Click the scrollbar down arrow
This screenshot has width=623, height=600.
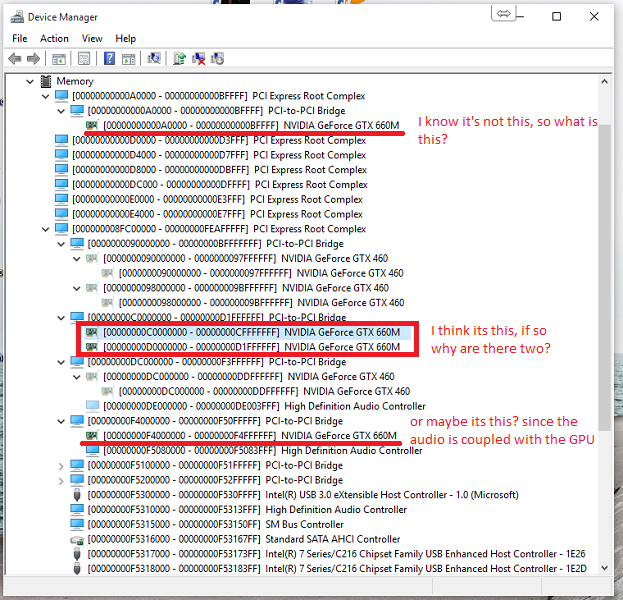[604, 568]
